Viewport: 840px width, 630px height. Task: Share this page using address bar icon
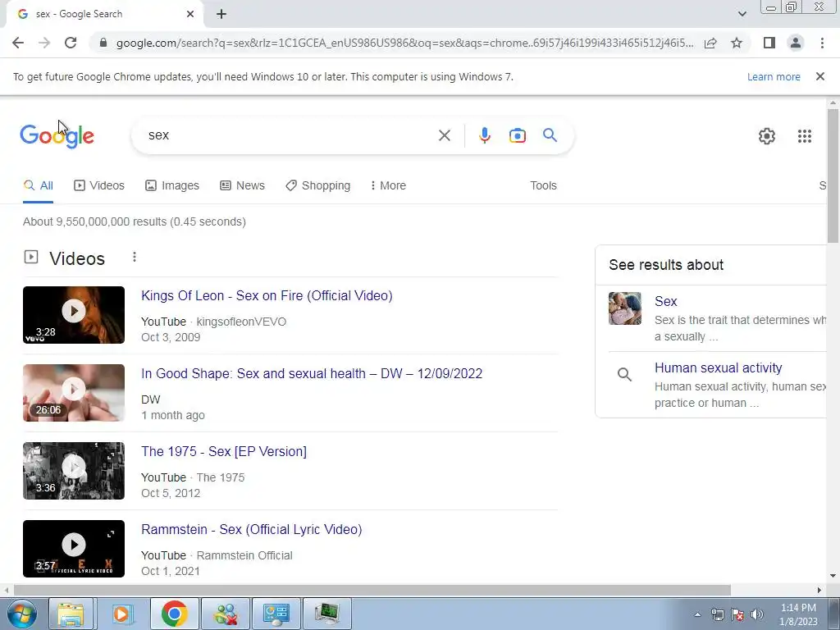pyautogui.click(x=710, y=43)
